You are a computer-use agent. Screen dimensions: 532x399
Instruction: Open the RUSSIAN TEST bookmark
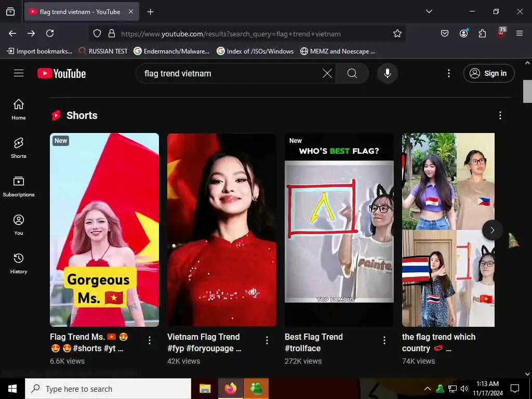pos(103,51)
